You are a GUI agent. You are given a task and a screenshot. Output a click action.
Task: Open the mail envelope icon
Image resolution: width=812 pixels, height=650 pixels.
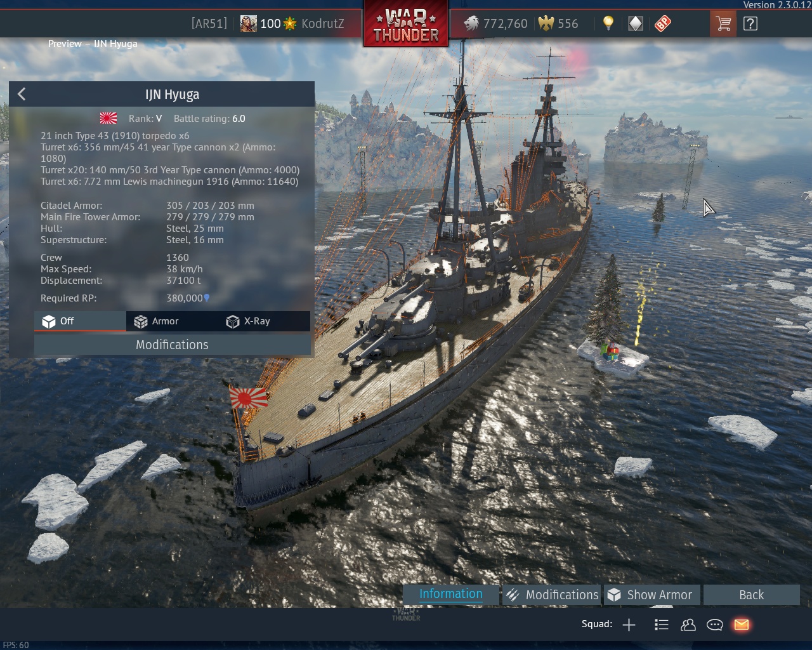pos(741,625)
